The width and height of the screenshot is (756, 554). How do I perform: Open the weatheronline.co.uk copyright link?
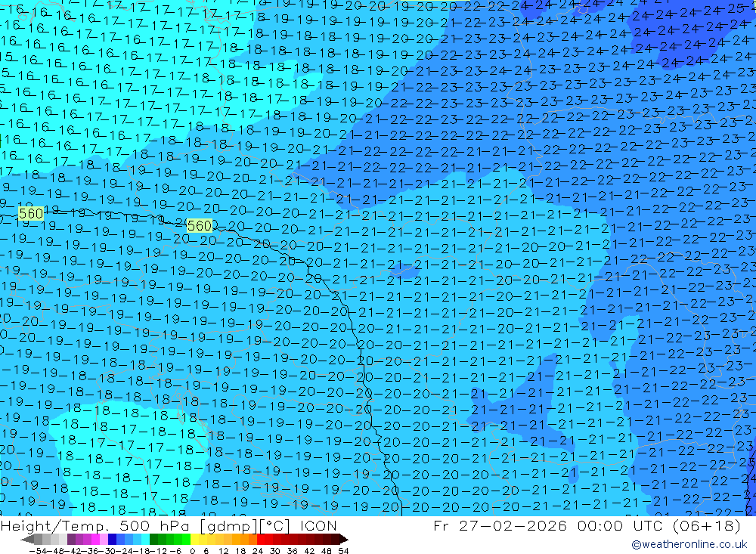[x=689, y=544]
